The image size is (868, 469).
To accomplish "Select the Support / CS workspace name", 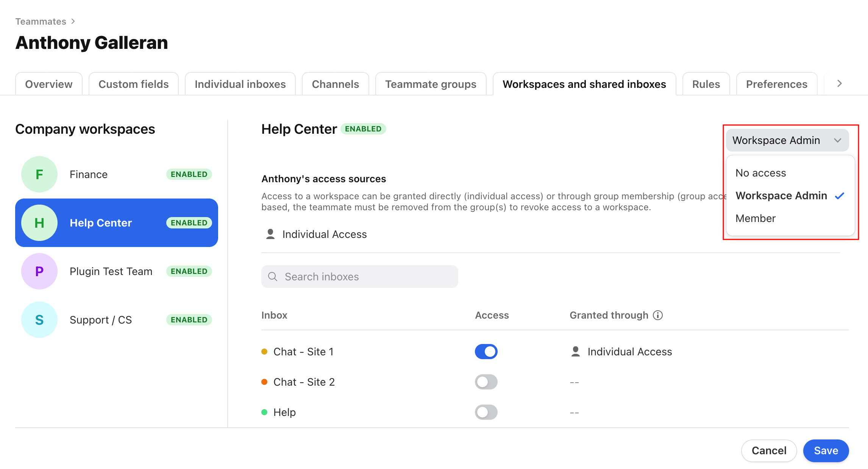I will [101, 320].
